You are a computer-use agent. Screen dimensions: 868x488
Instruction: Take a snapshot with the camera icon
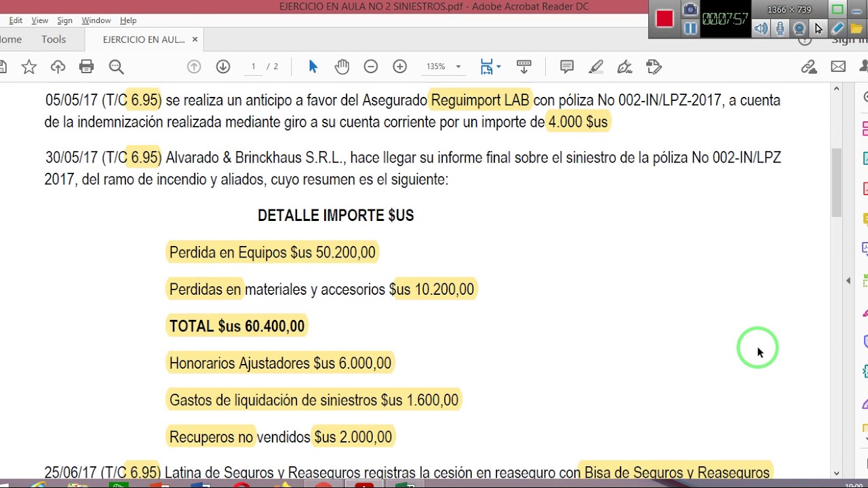click(690, 9)
